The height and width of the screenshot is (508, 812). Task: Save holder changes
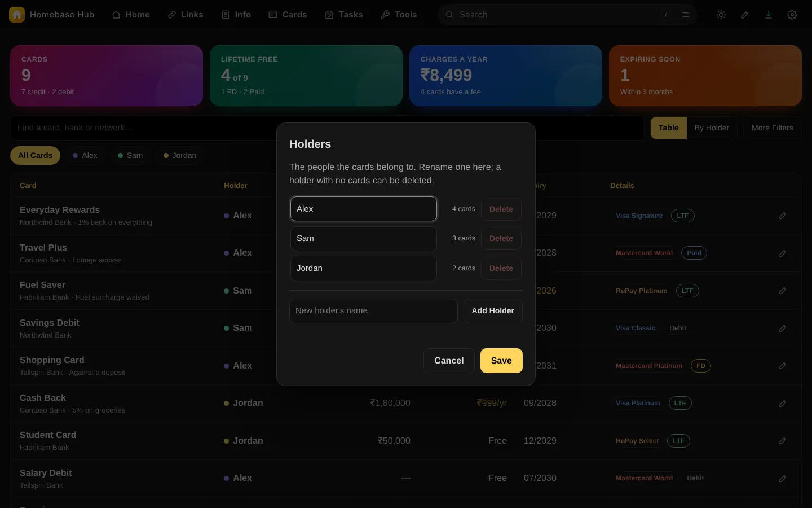pyautogui.click(x=501, y=361)
